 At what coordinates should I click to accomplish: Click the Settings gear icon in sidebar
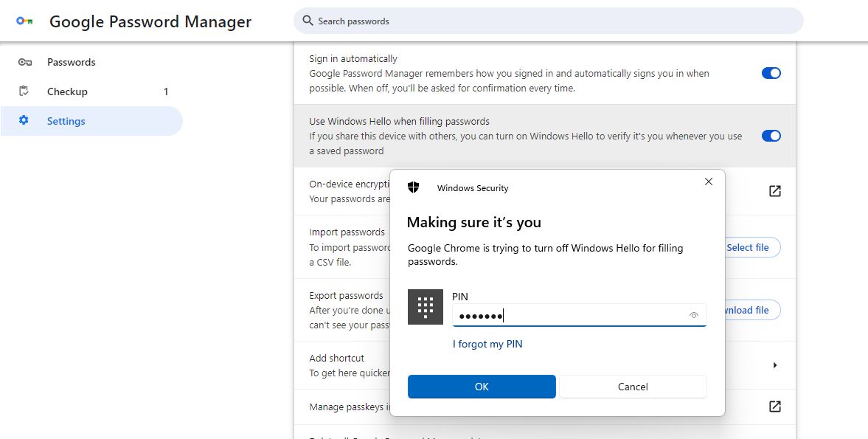[x=24, y=120]
